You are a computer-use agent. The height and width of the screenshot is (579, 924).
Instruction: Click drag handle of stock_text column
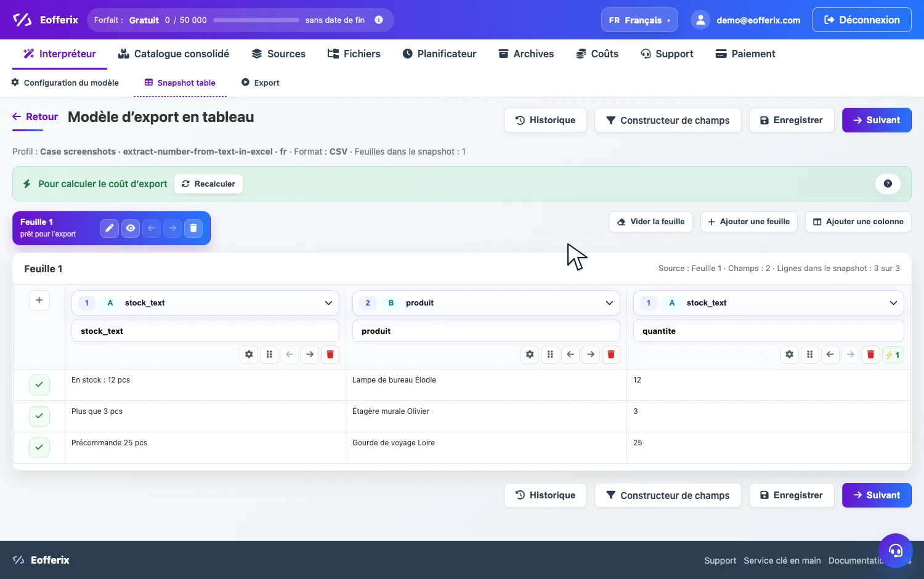click(269, 354)
